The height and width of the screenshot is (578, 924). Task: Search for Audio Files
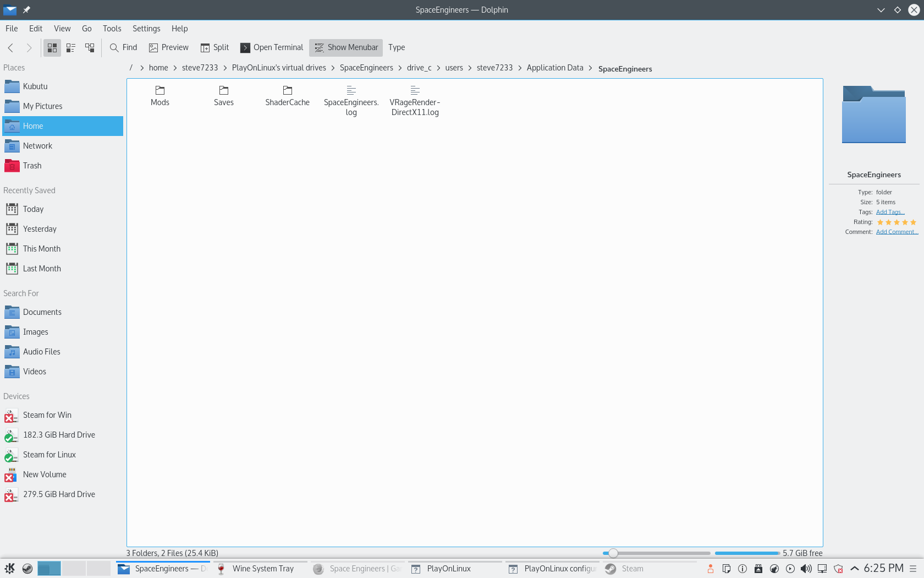[63, 352]
